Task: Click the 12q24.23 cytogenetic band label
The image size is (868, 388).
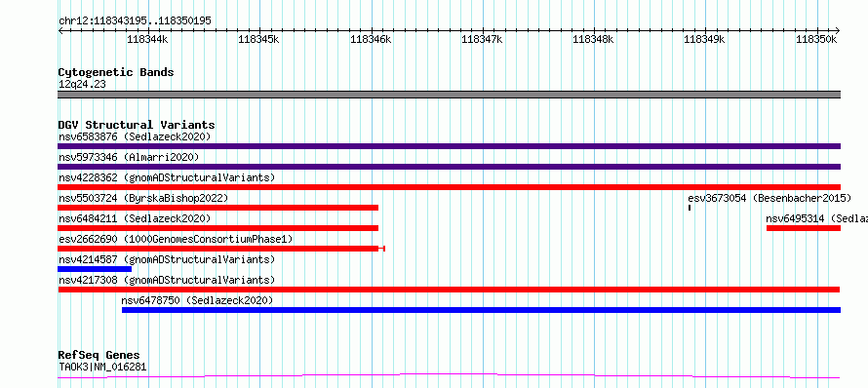Action: [82, 85]
